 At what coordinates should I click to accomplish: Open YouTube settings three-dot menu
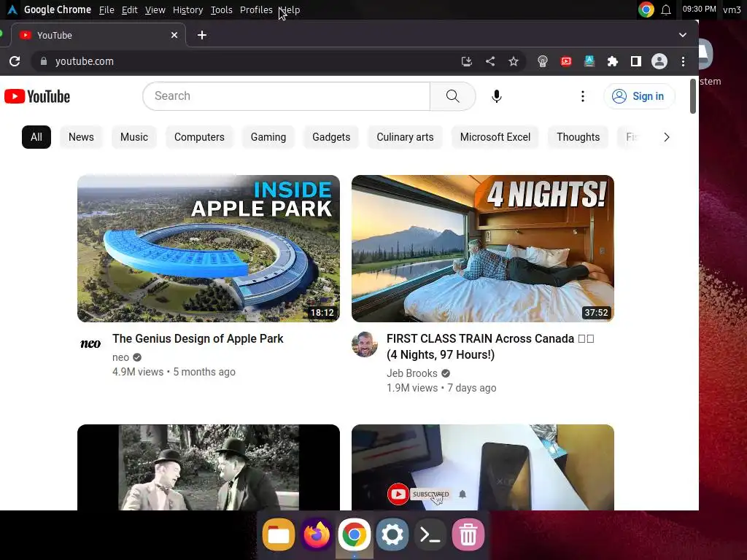[582, 96]
